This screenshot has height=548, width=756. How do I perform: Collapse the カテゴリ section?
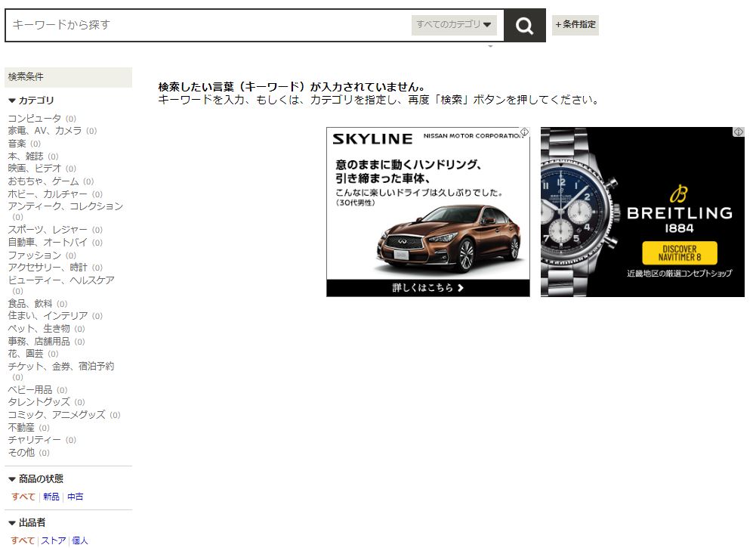pyautogui.click(x=31, y=101)
